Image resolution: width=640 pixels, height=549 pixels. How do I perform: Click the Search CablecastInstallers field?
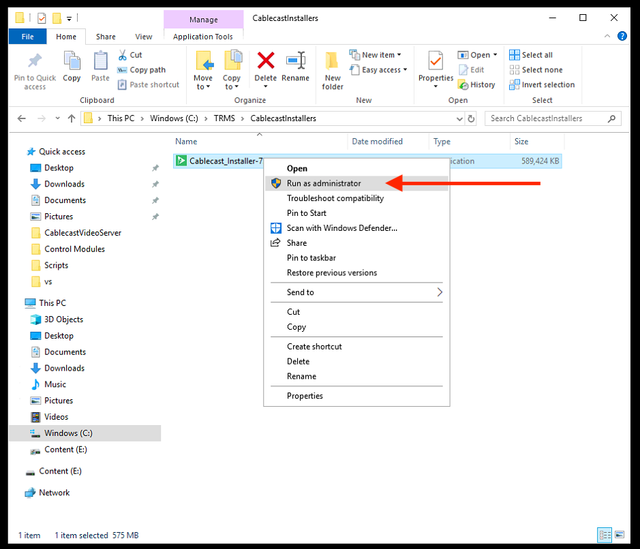click(x=553, y=118)
